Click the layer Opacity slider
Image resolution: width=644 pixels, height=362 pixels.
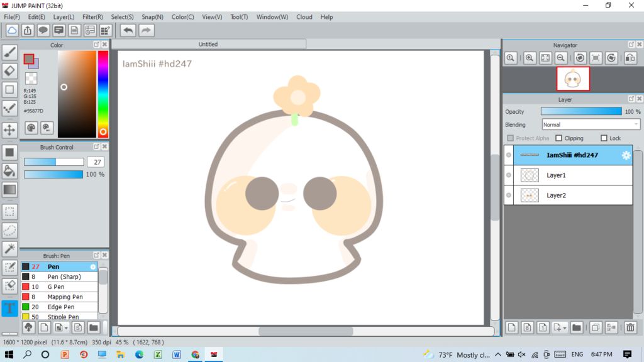581,112
